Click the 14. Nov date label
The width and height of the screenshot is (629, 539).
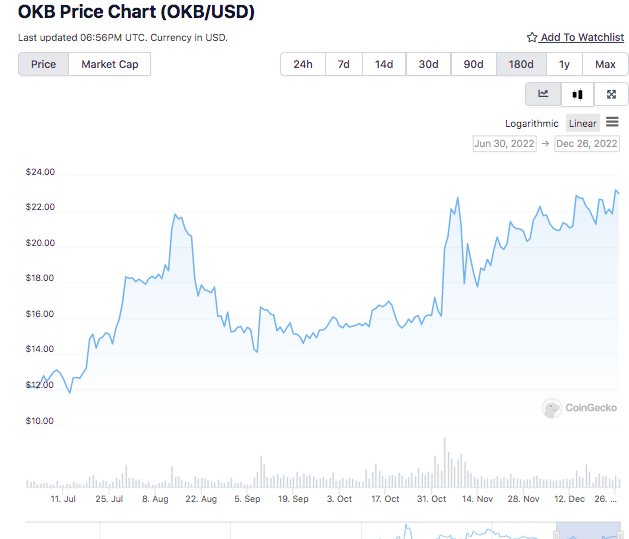[x=477, y=499]
